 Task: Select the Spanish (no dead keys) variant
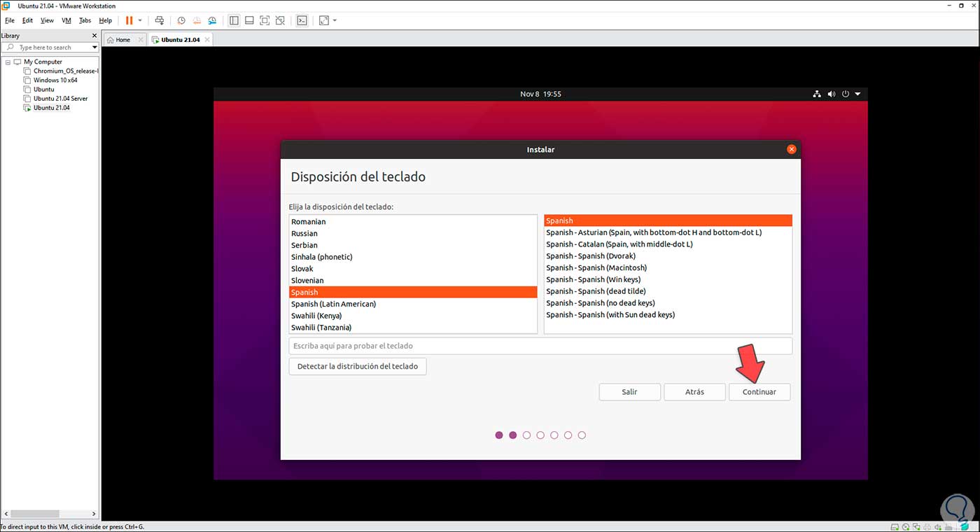tap(668, 303)
